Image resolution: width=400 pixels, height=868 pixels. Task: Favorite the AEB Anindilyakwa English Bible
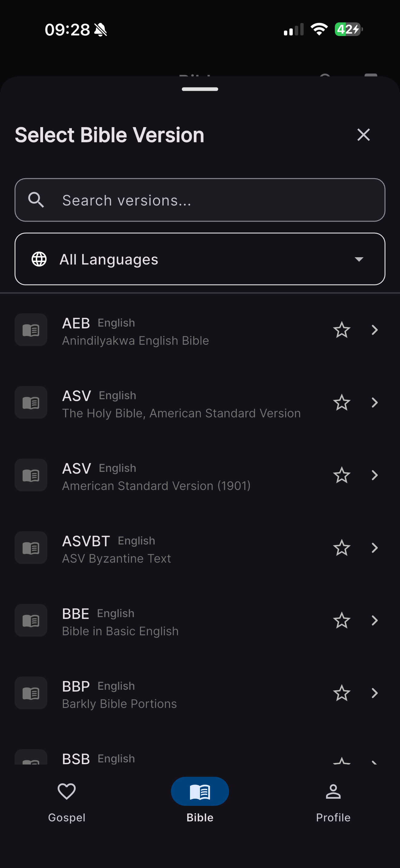pos(341,330)
